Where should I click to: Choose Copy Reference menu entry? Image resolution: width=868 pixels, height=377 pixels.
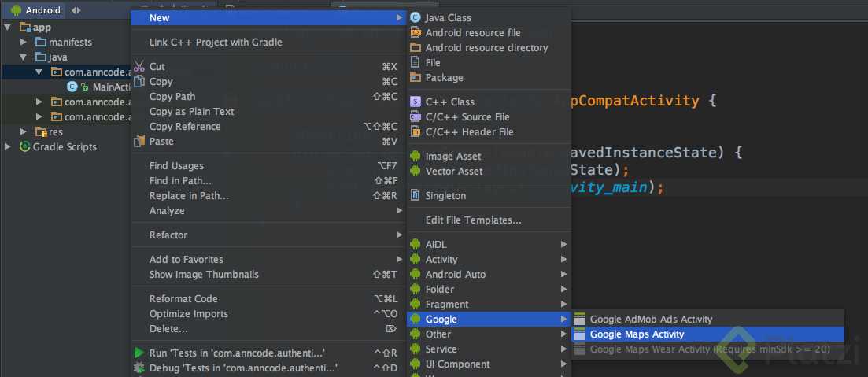[268, 126]
